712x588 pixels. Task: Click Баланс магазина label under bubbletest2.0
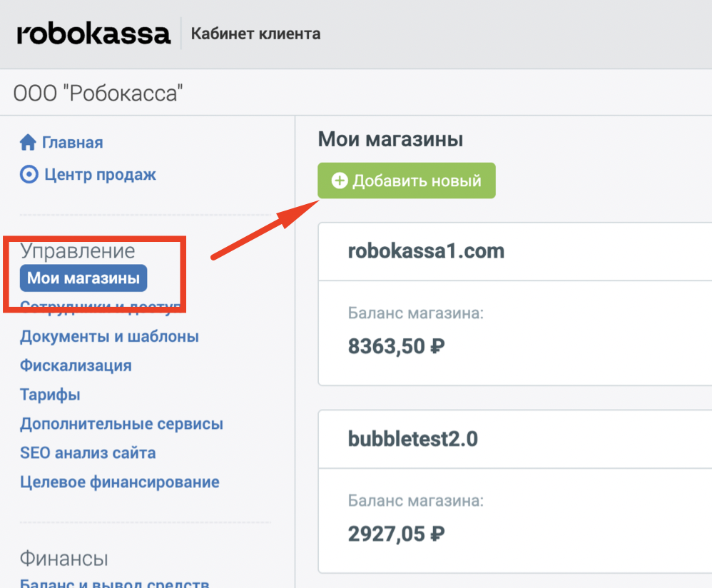tap(416, 500)
